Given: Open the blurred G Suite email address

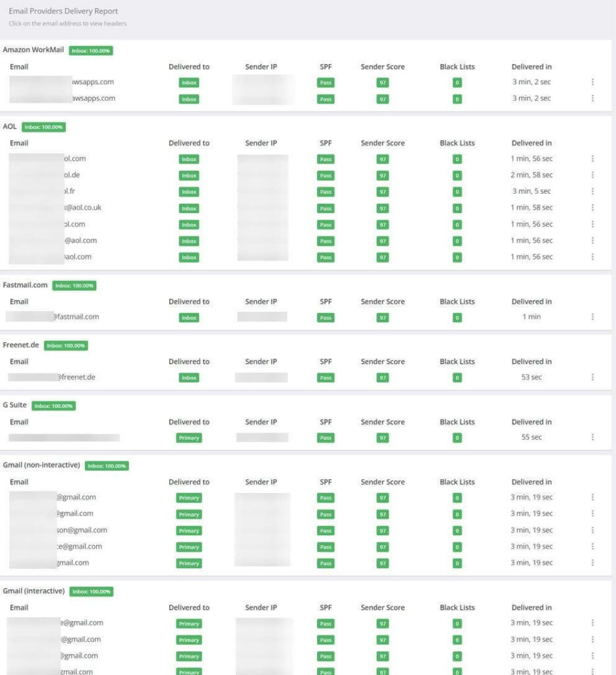Looking at the screenshot, I should click(64, 438).
